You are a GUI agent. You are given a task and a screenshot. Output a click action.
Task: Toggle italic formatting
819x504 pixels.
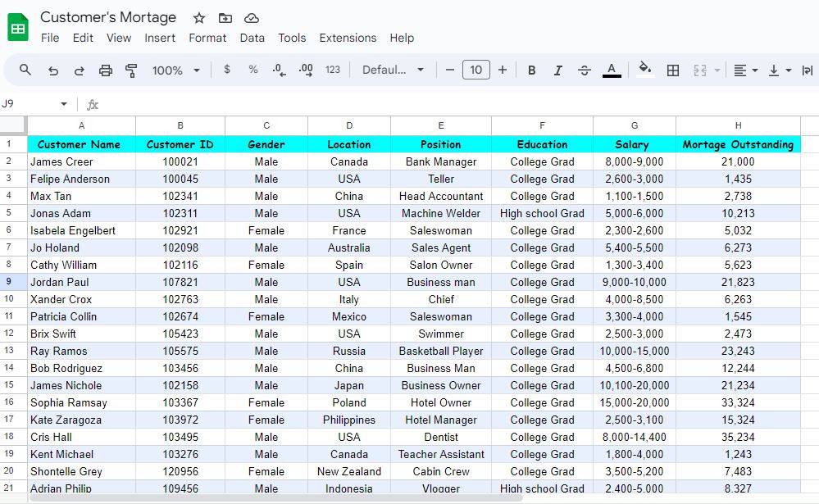point(557,70)
